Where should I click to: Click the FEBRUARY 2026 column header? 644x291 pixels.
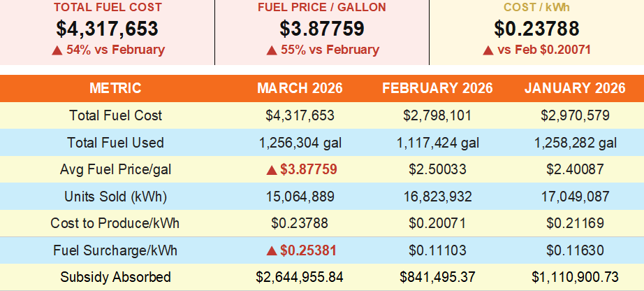[437, 88]
